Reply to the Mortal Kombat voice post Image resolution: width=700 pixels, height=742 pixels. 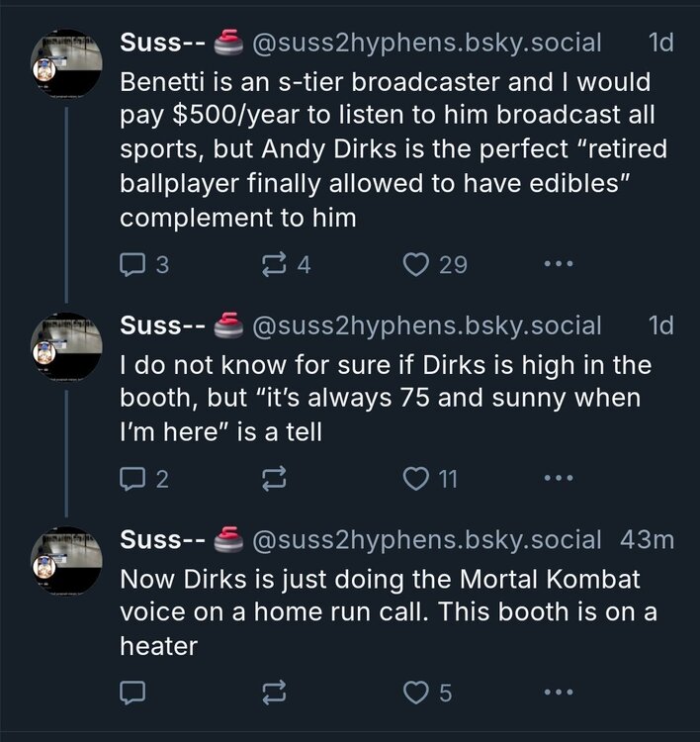[132, 693]
